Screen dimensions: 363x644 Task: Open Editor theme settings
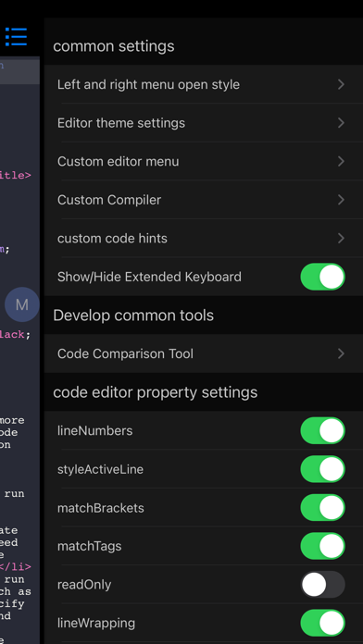click(x=204, y=123)
